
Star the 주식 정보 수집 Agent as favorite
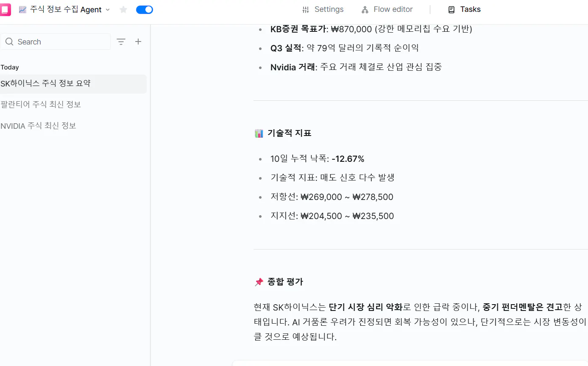(123, 10)
